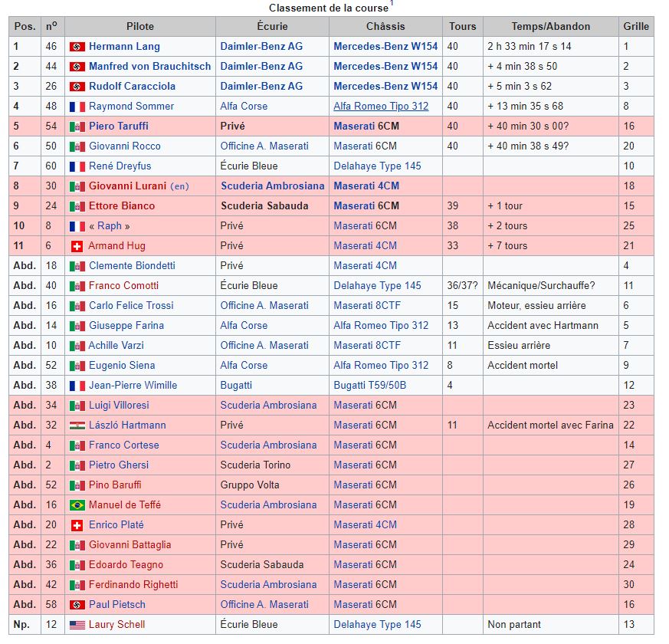Select the '36/37?' laps cell
The height and width of the screenshot is (644, 669).
tap(463, 285)
